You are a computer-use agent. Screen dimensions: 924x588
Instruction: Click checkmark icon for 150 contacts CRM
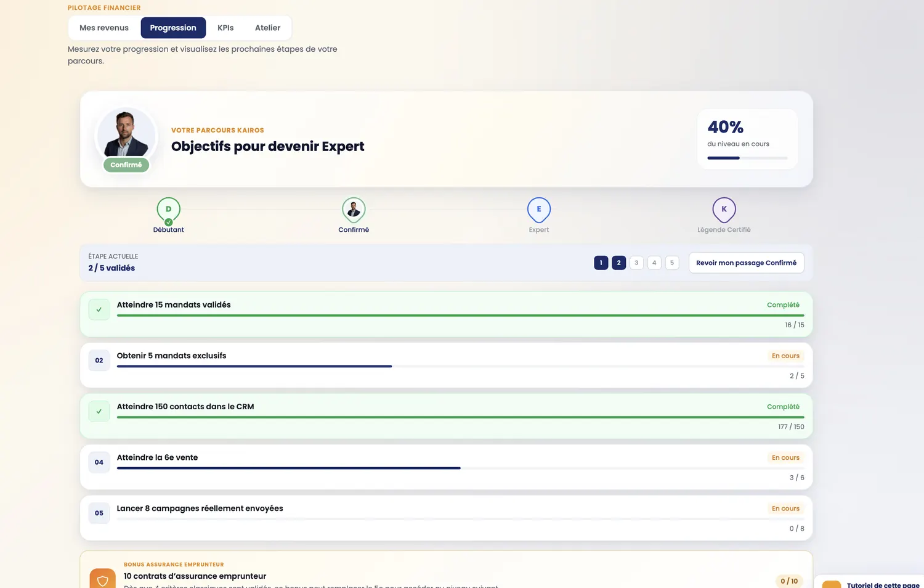[99, 411]
